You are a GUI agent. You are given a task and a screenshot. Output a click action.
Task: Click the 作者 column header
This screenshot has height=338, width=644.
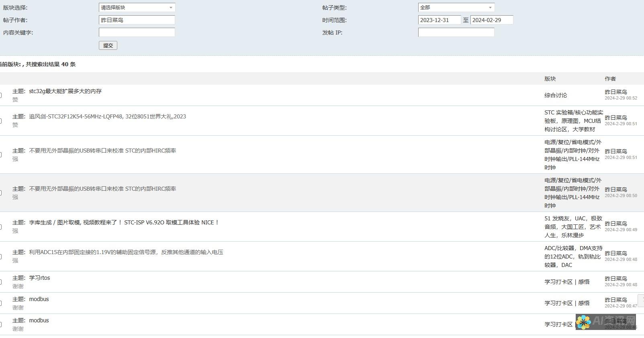(x=610, y=79)
